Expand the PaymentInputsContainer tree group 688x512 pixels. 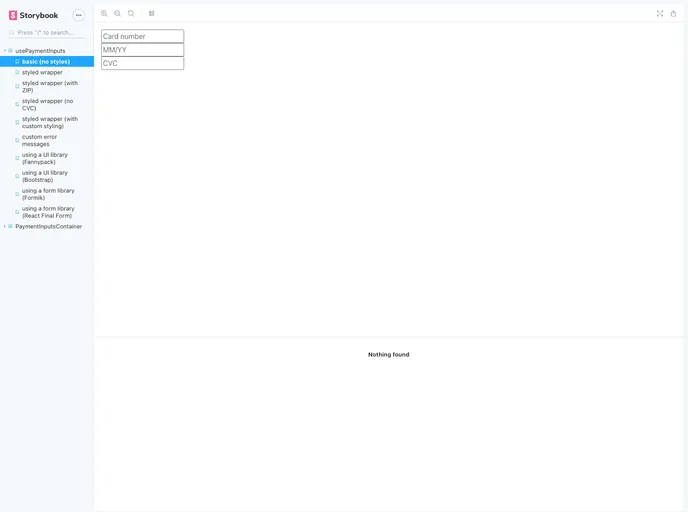tap(48, 226)
